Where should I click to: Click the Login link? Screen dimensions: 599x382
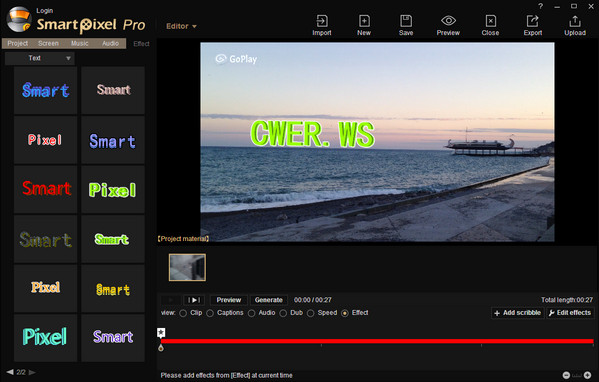(x=45, y=11)
